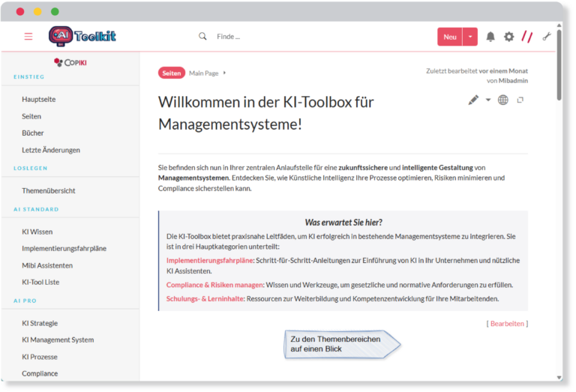Follow the 'Schulungs- & Lerninhalte' link
The height and width of the screenshot is (392, 576).
(x=205, y=299)
